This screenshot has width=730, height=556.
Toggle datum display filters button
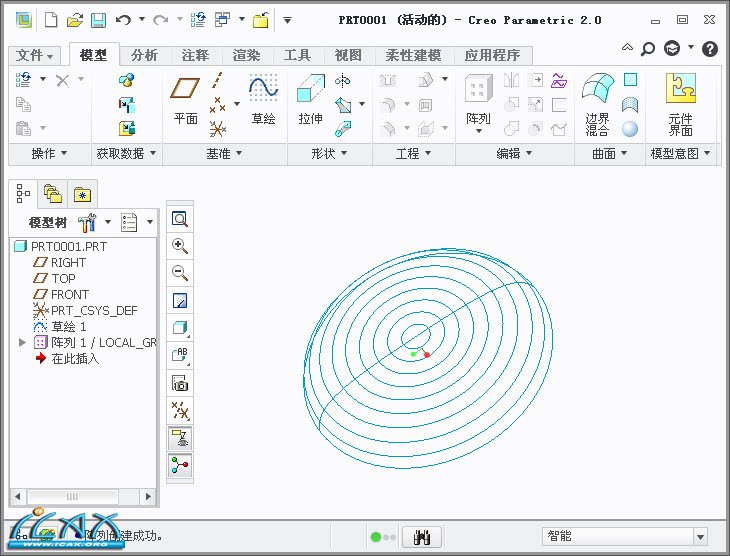180,410
